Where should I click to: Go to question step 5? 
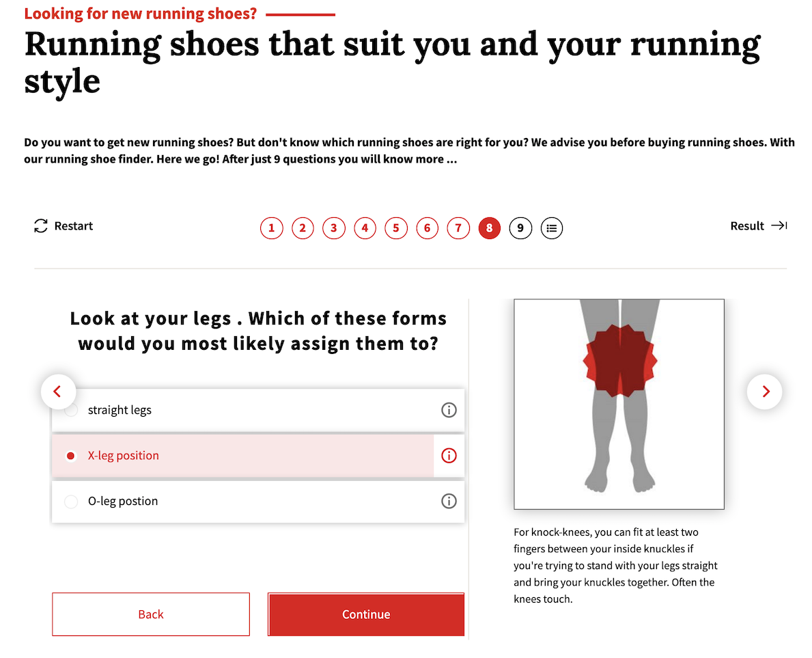point(396,228)
